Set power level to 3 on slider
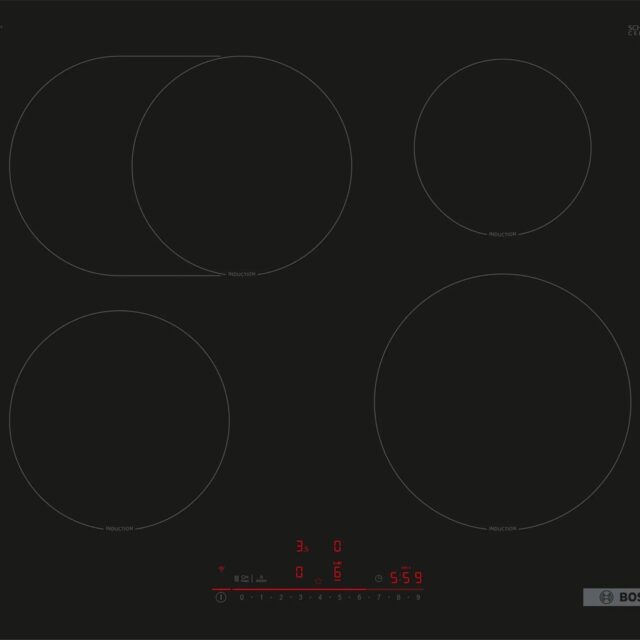 pyautogui.click(x=300, y=597)
